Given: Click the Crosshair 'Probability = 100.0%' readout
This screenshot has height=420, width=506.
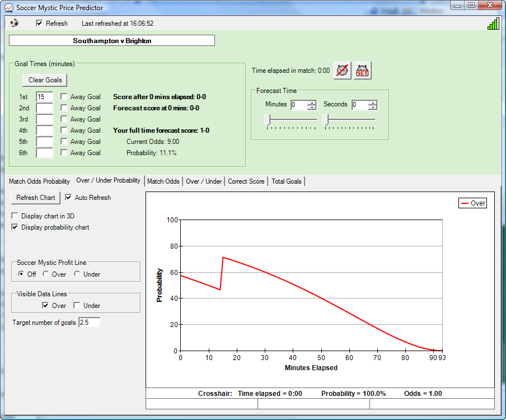Looking at the screenshot, I should coord(353,394).
